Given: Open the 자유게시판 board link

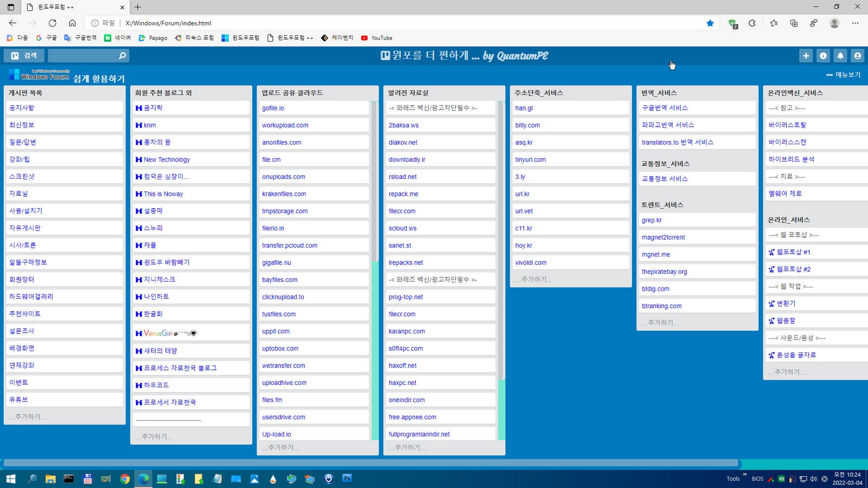Looking at the screenshot, I should 65,228.
